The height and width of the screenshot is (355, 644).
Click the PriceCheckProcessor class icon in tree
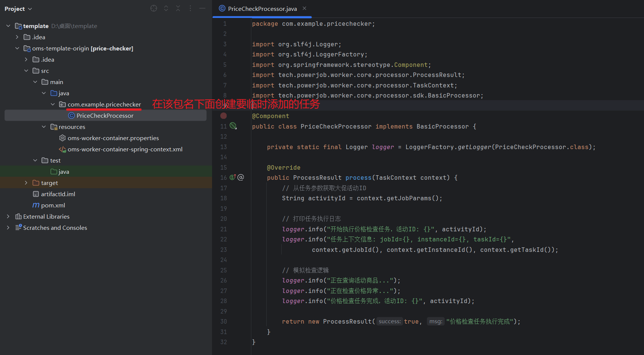[71, 115]
